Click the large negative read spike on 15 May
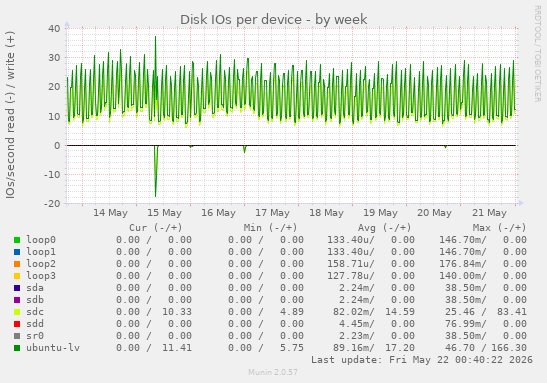 click(156, 171)
